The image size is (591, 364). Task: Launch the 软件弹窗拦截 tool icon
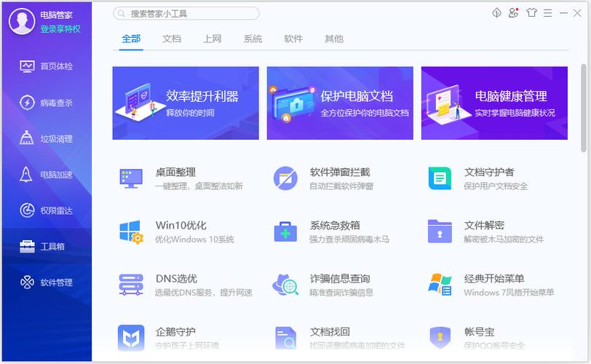coord(285,178)
